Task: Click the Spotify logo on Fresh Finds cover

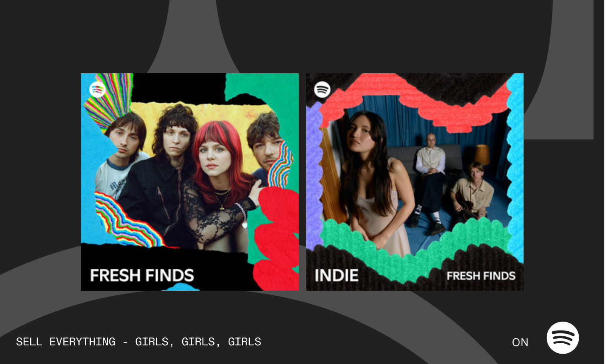Action: tap(97, 89)
